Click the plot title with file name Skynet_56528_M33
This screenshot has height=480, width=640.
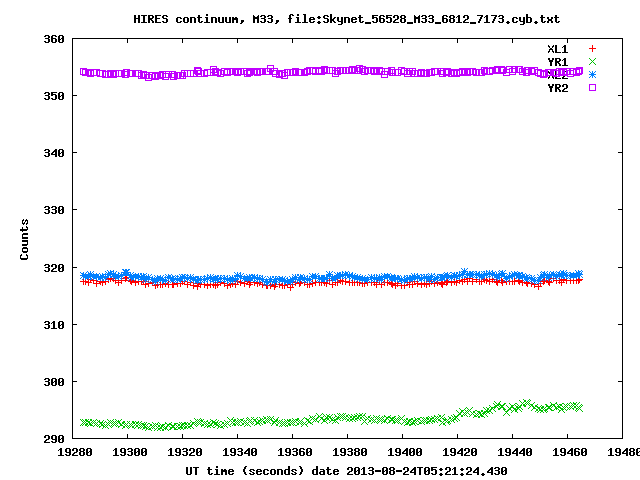(347, 19)
